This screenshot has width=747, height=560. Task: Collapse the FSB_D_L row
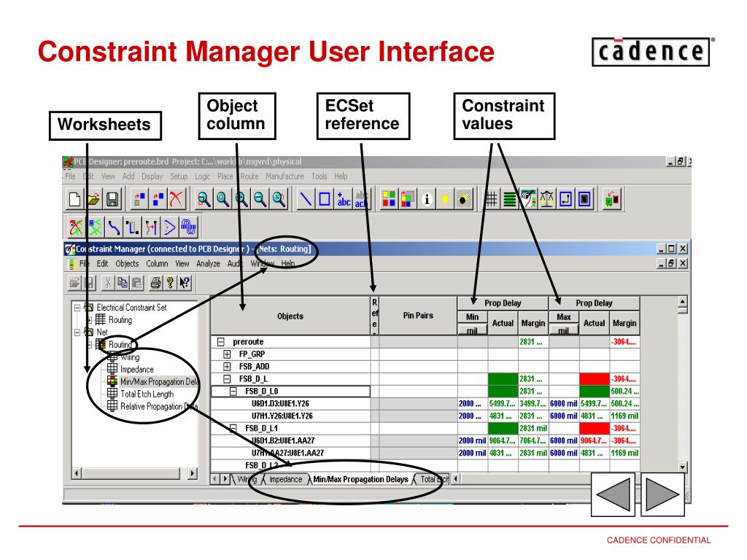(227, 379)
